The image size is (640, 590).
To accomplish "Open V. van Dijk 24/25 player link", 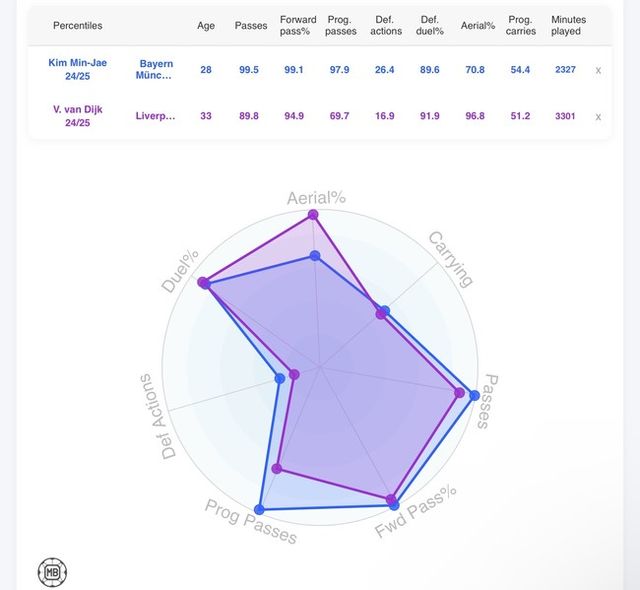I will click(x=78, y=116).
